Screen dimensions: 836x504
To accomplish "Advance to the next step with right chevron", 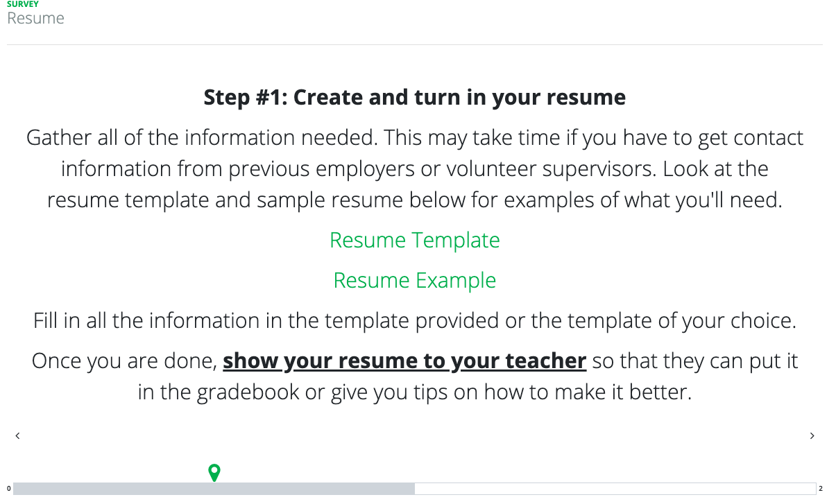I will (812, 436).
